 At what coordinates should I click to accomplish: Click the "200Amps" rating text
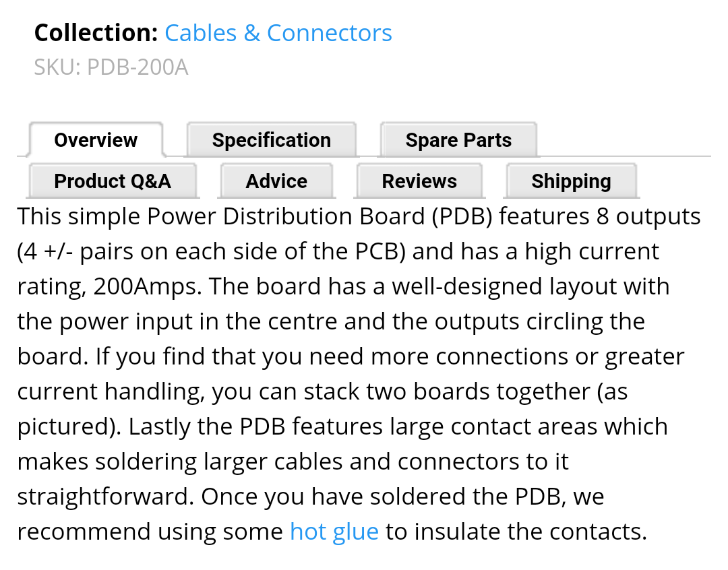tap(147, 286)
